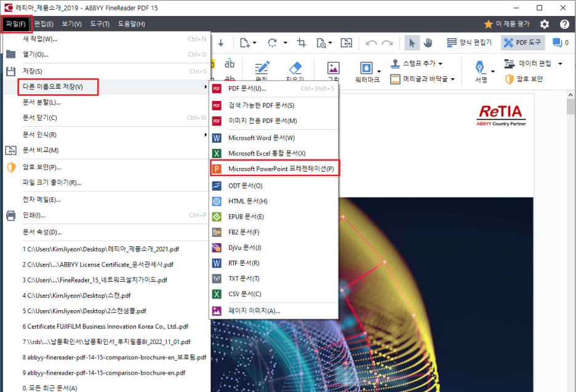Click 데이터 편집 button
The width and height of the screenshot is (576, 392).
click(527, 63)
